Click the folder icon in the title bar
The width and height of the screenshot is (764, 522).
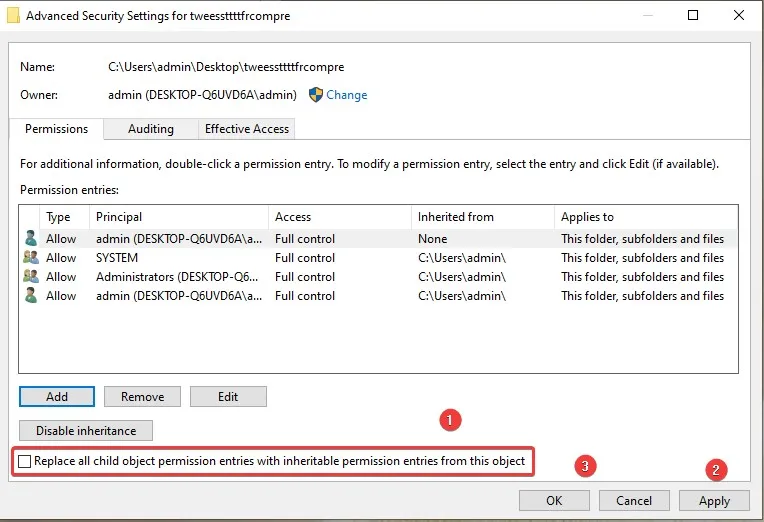coord(13,15)
